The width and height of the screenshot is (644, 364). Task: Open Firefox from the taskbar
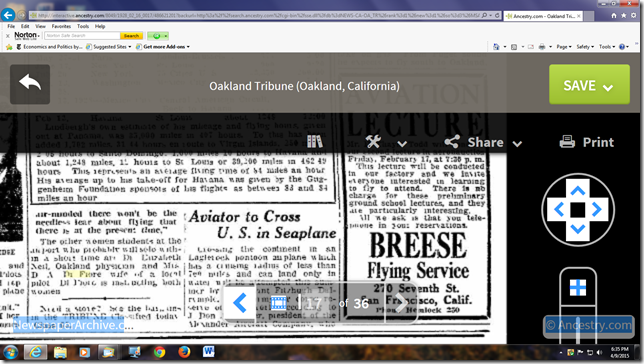pos(184,352)
